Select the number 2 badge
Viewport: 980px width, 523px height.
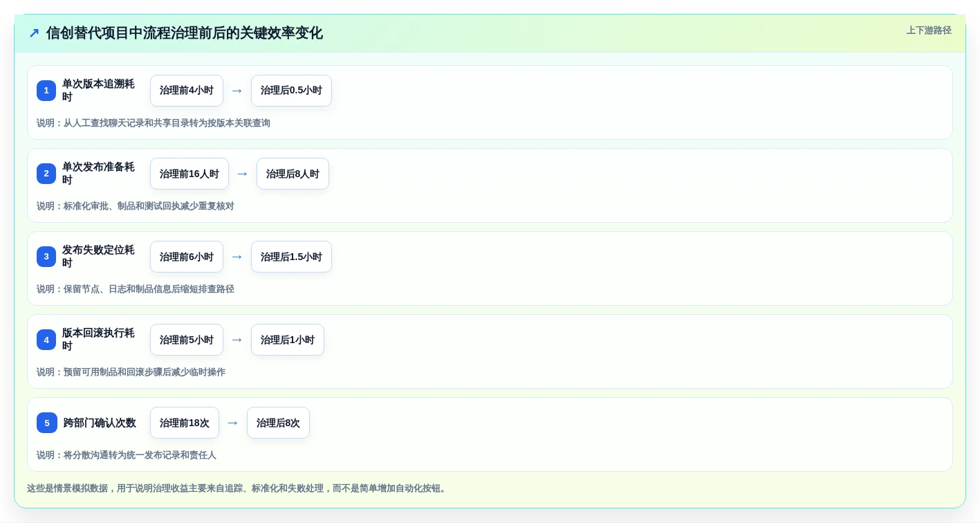(46, 174)
